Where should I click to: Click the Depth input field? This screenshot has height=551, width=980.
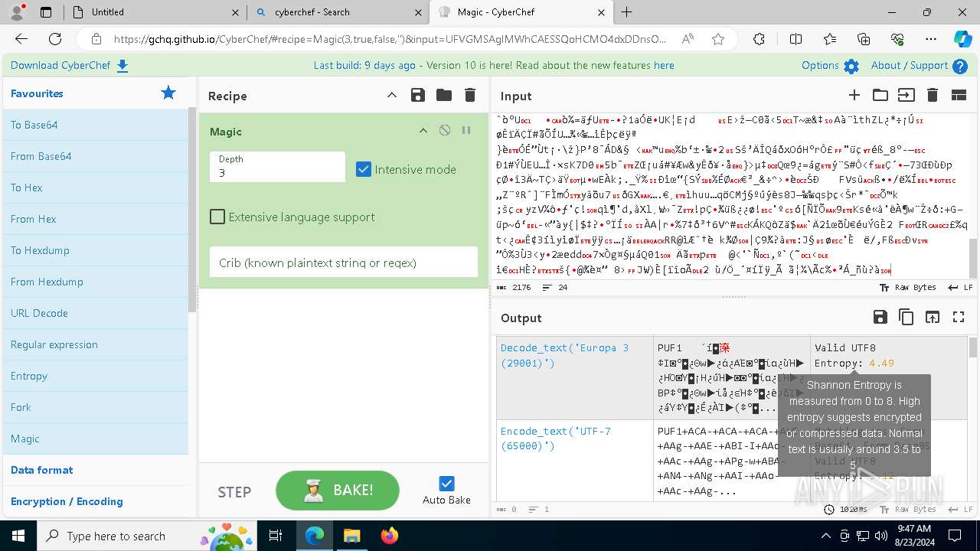coord(277,167)
